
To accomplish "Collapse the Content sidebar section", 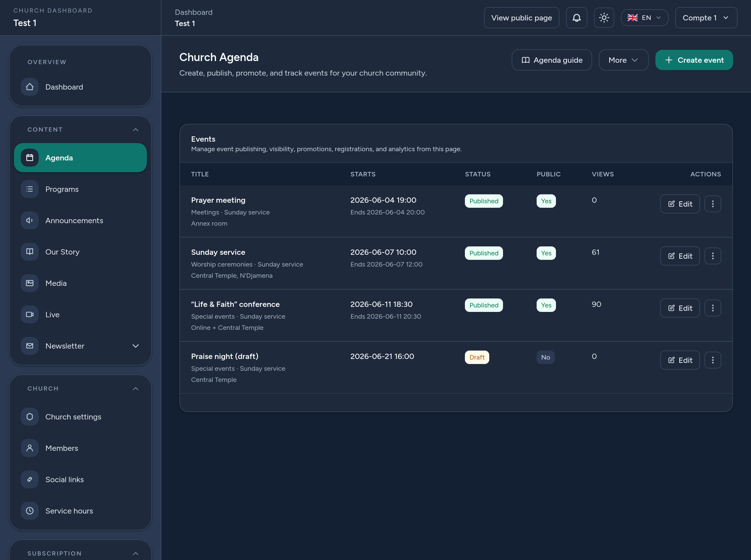I will point(135,129).
